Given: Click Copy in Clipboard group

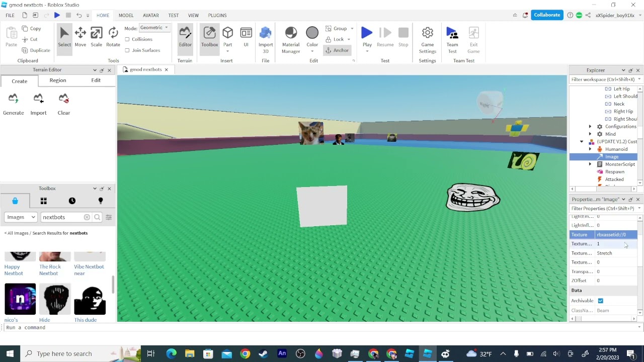Looking at the screenshot, I should coord(32,29).
